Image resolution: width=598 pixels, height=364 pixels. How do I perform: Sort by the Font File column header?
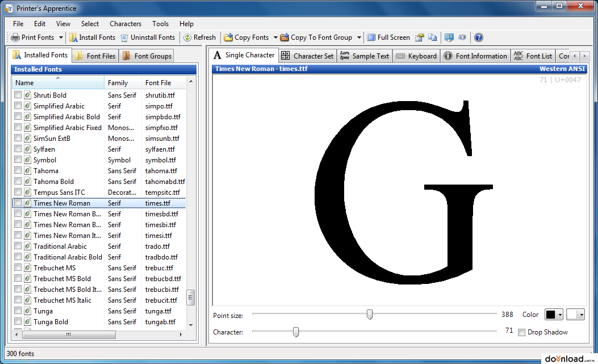[164, 83]
